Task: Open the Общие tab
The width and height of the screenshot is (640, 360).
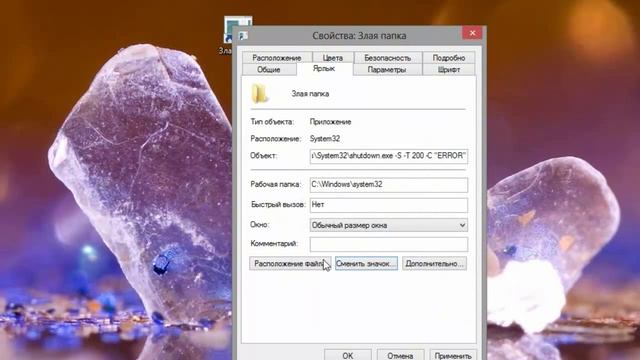Action: pos(269,69)
